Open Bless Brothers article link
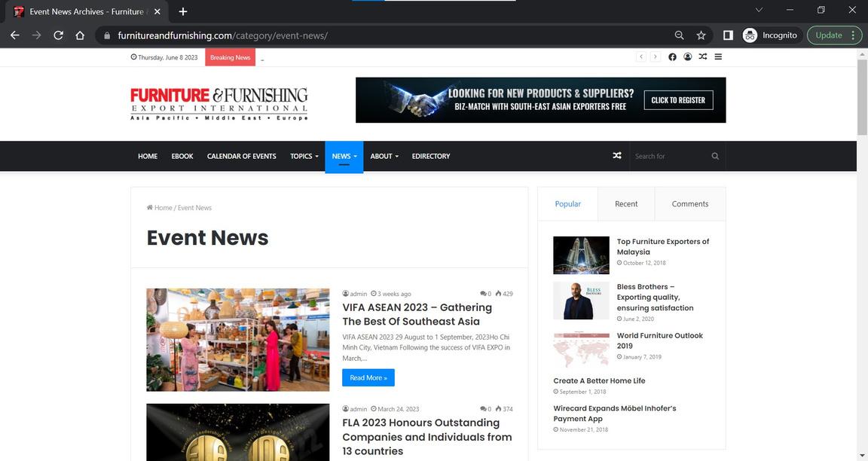The image size is (868, 461). [655, 298]
